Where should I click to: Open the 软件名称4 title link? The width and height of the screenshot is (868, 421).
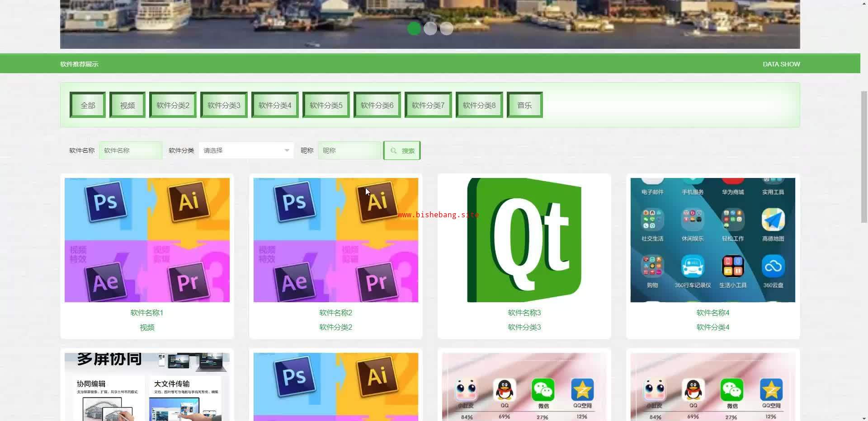713,313
